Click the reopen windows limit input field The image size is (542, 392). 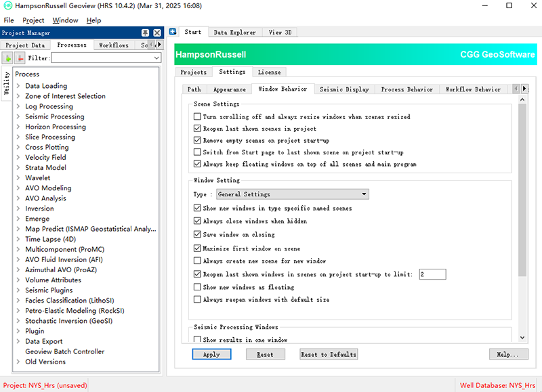[x=432, y=274]
